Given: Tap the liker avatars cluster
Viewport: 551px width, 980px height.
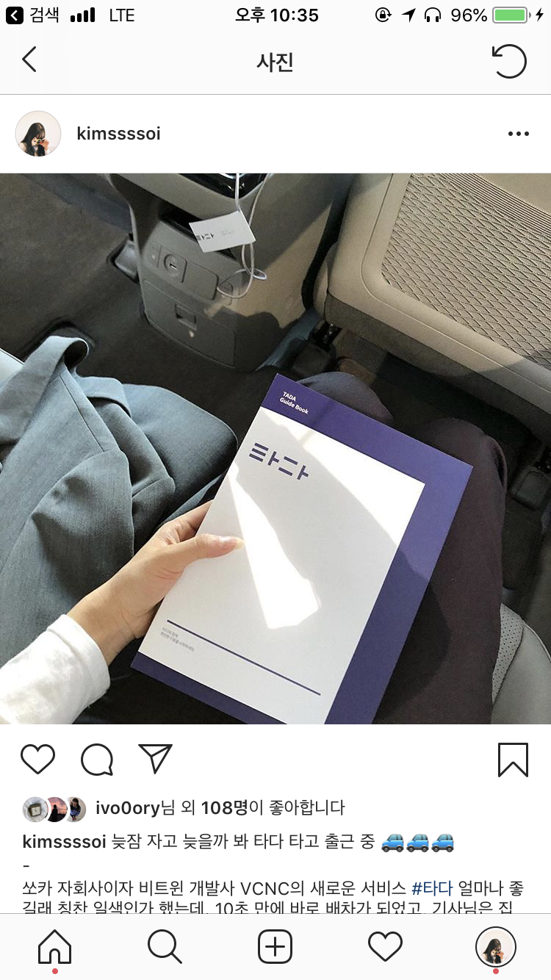Looking at the screenshot, I should [55, 809].
